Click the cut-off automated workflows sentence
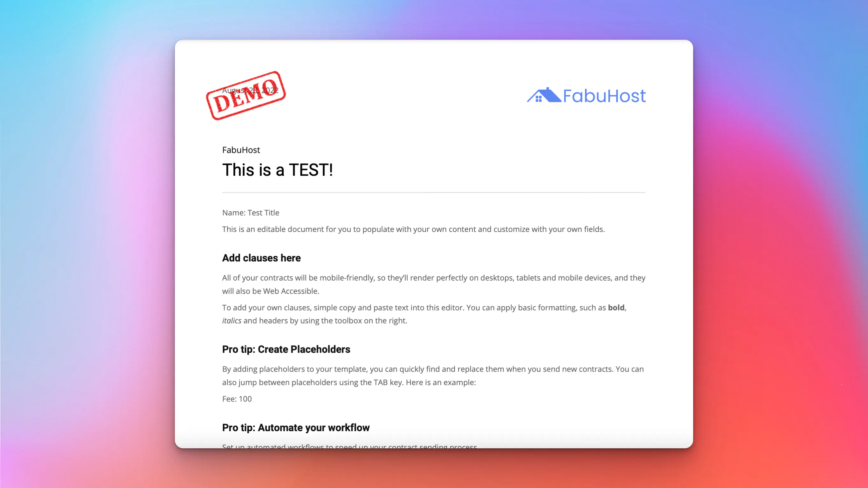 pyautogui.click(x=349, y=446)
